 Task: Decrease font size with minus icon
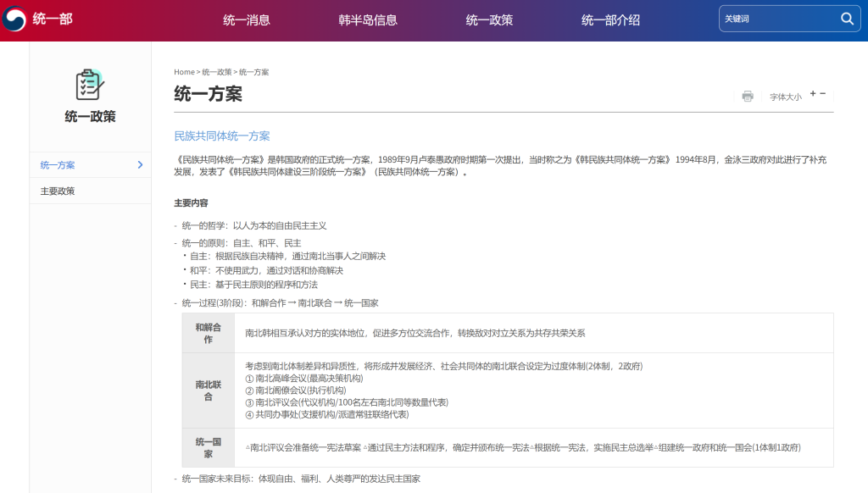coord(823,93)
